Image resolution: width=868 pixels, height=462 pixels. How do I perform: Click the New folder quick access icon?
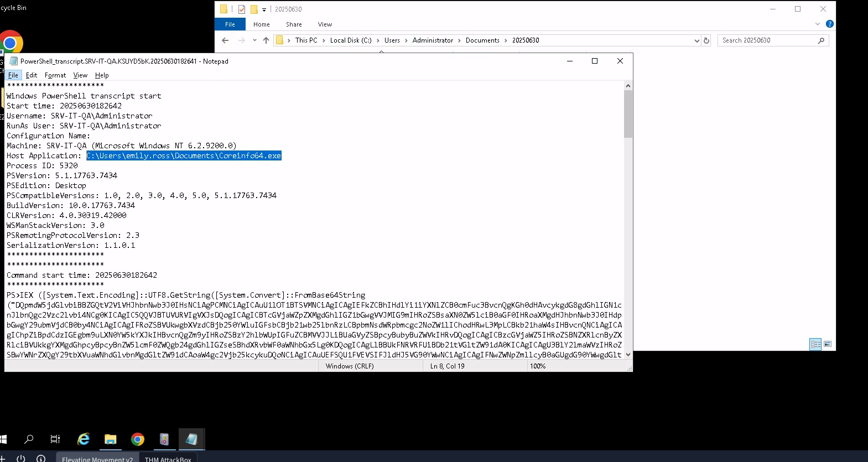(x=254, y=9)
